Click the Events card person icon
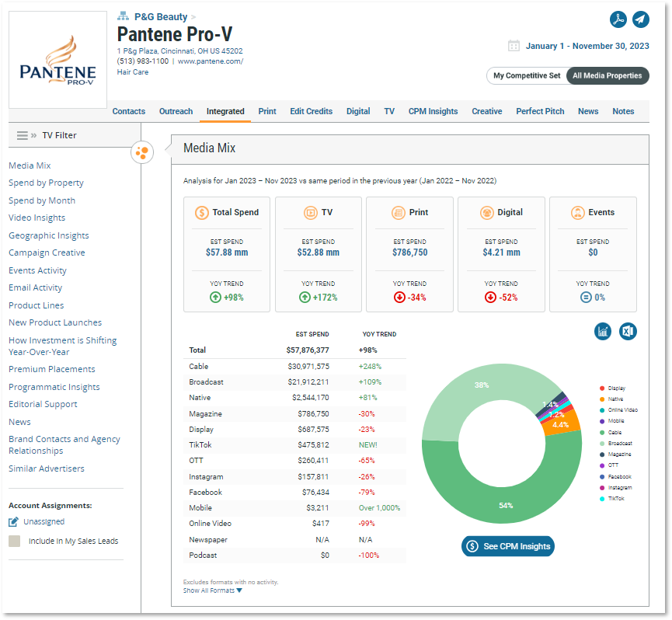672x620 pixels. click(577, 213)
